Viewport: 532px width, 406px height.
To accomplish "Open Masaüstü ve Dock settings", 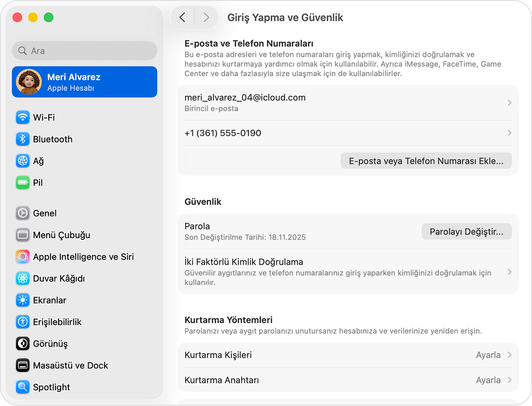I will (70, 365).
